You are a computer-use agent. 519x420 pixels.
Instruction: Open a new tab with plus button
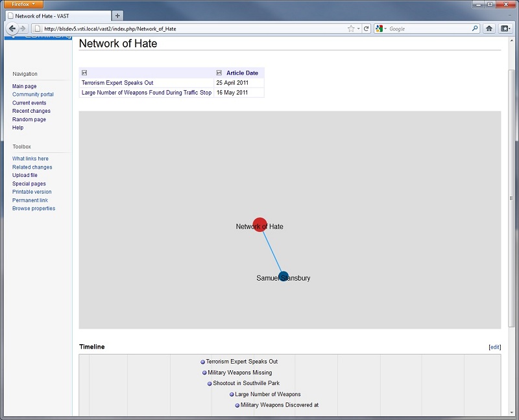[117, 16]
